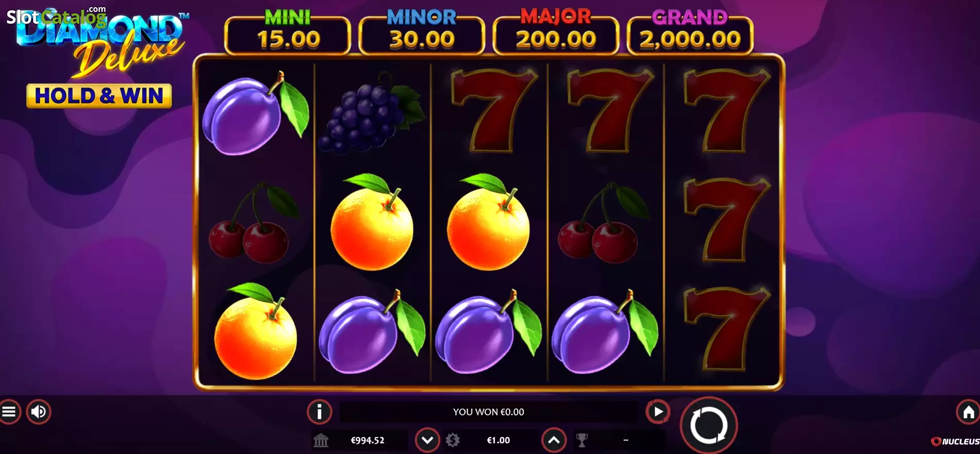Spin the reels
The width and height of the screenshot is (980, 454).
pos(709,426)
